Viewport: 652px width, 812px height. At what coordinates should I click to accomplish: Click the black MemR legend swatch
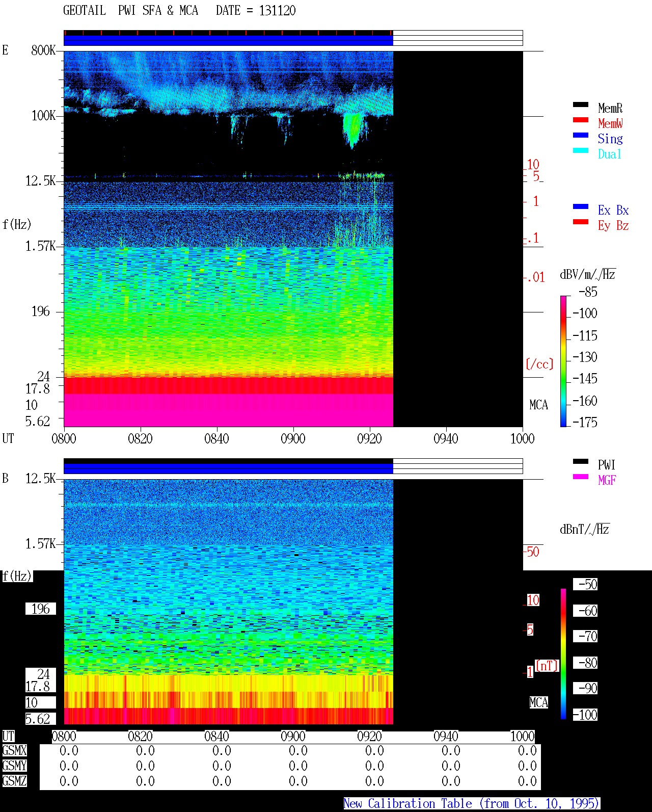[x=580, y=104]
